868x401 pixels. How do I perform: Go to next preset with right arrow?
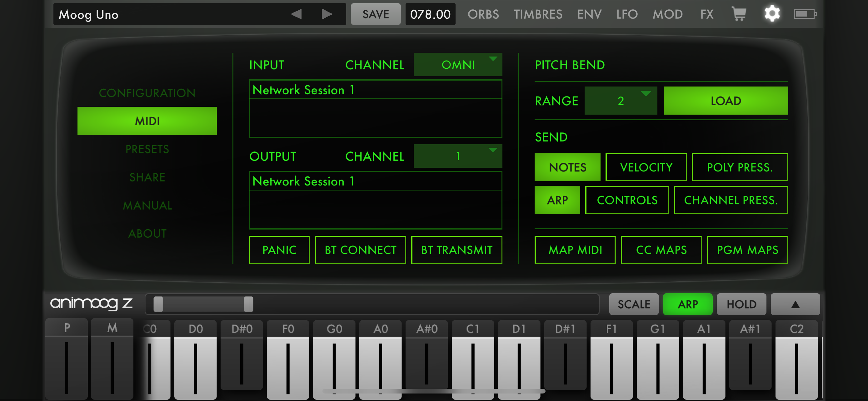pos(327,14)
